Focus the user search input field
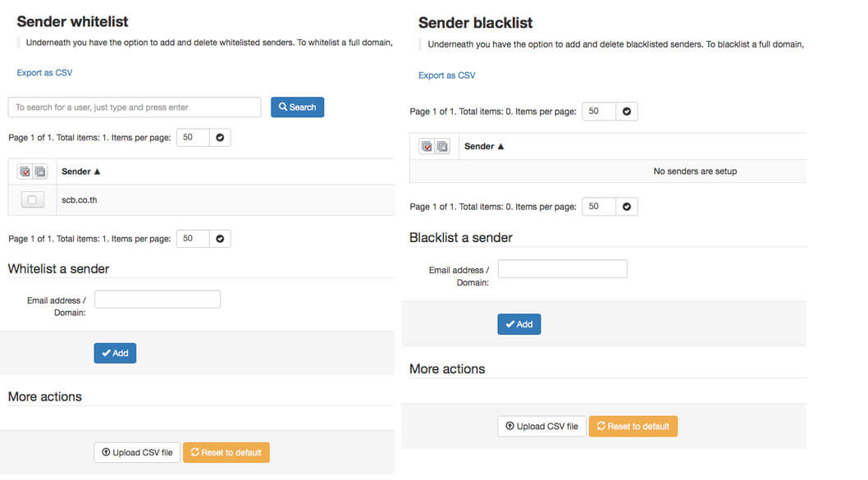This screenshot has height=480, width=868. 135,107
